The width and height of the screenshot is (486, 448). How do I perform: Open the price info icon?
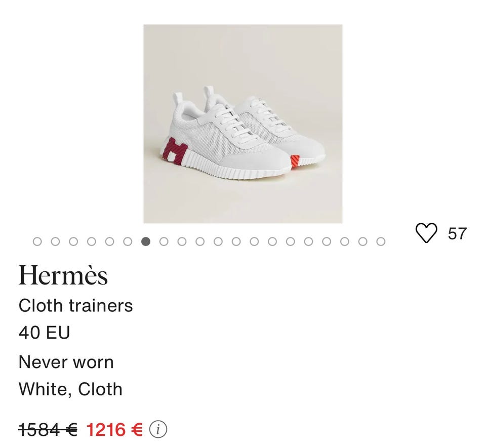point(158,429)
